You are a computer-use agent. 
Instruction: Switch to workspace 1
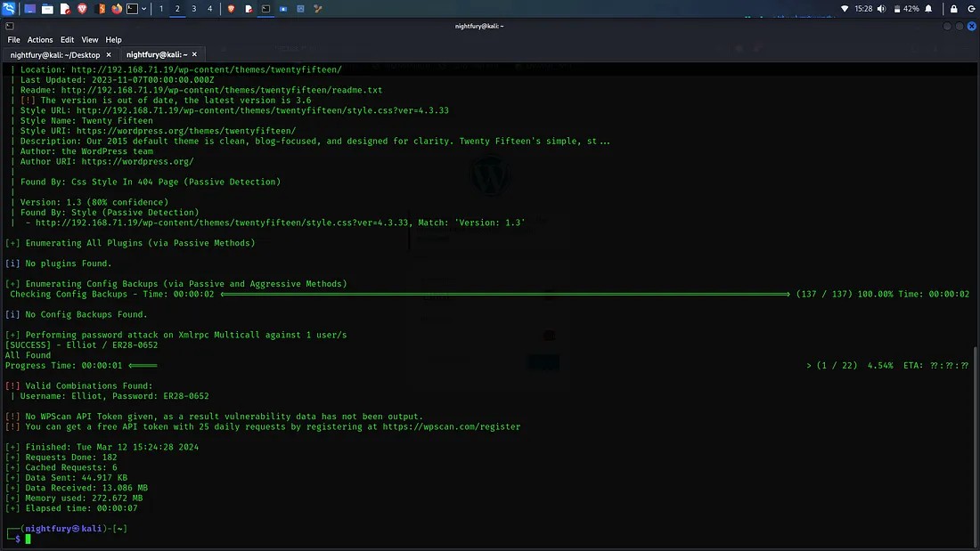pos(160,8)
